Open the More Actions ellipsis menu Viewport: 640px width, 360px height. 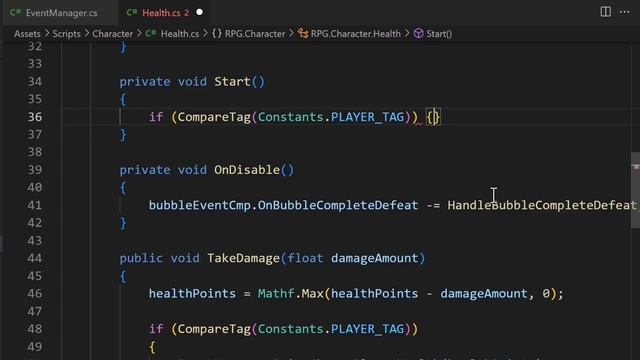point(624,12)
